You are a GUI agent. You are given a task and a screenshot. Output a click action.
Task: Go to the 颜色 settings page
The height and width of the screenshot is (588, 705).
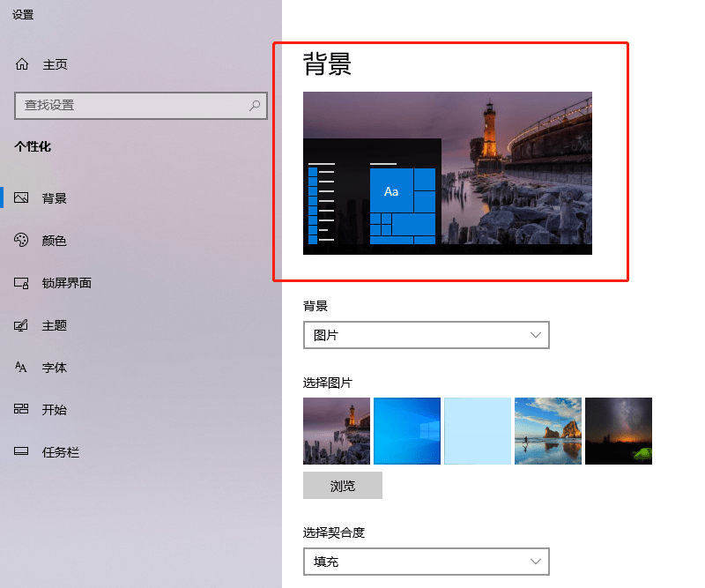point(55,241)
